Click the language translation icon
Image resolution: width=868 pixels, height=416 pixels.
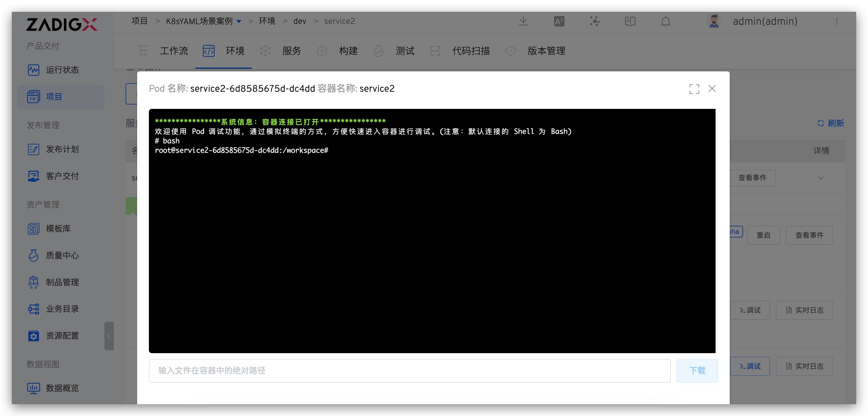pyautogui.click(x=559, y=21)
